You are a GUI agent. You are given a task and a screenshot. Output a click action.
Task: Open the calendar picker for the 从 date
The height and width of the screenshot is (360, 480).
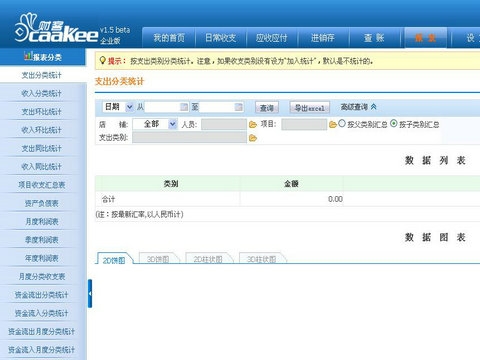click(x=184, y=107)
